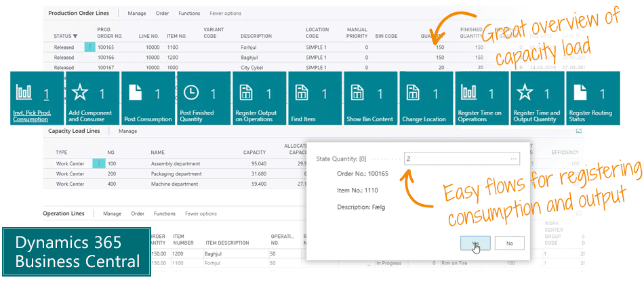Click Fewer options in Production Order Lines
The width and height of the screenshot is (644, 284).
[x=226, y=13]
